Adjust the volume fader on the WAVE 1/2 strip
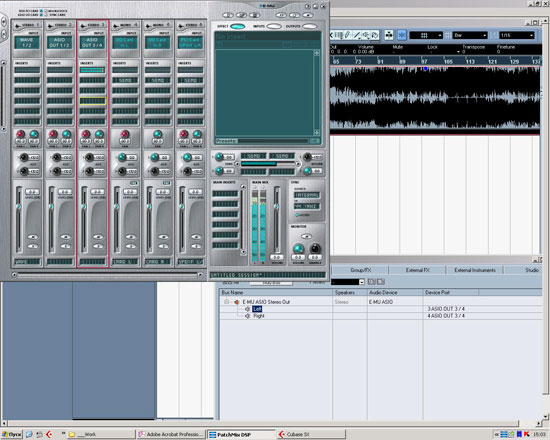 coord(18,206)
